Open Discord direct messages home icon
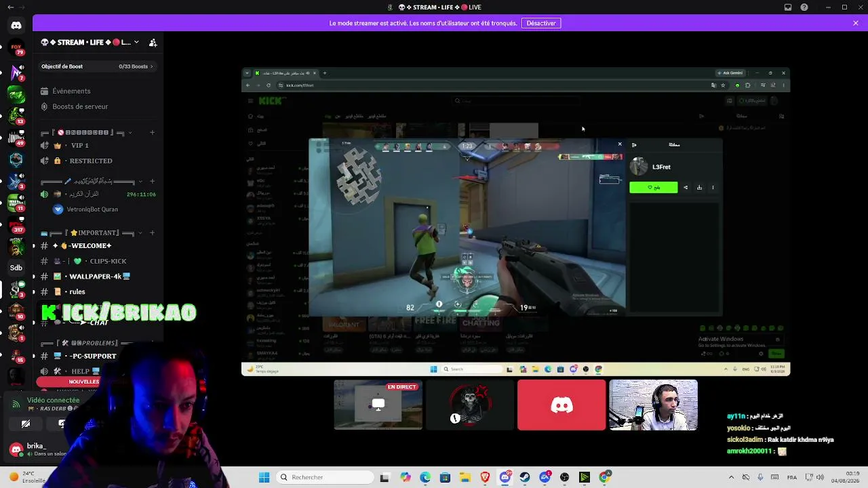The image size is (868, 488). pyautogui.click(x=16, y=26)
